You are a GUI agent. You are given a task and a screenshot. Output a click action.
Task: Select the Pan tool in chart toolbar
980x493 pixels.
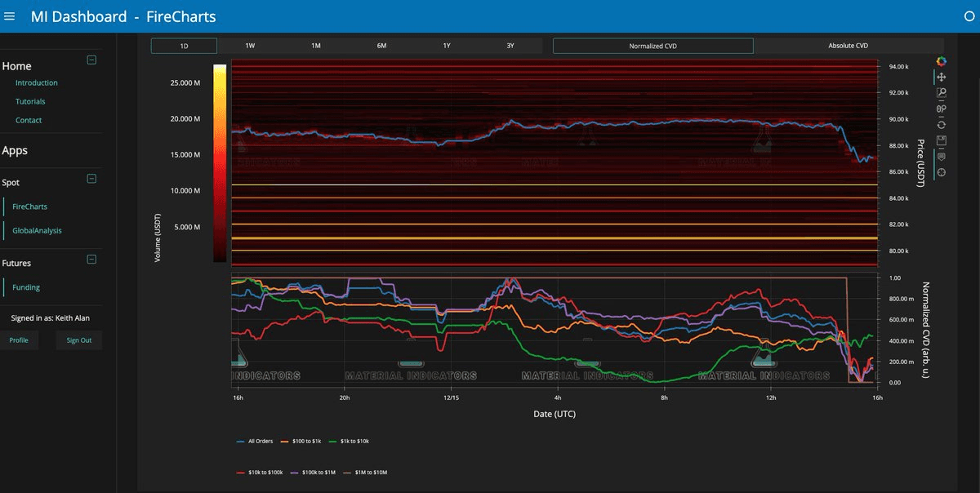(941, 77)
